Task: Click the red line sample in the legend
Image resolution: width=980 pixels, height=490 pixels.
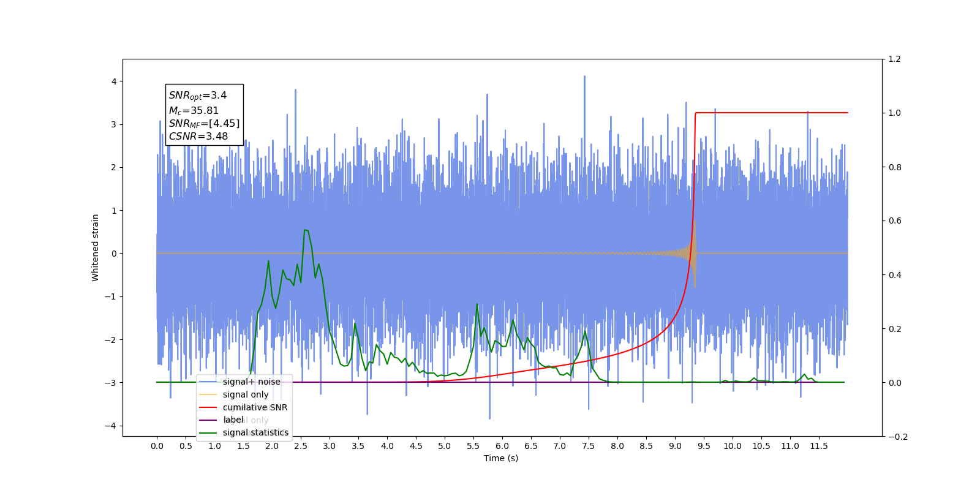Action: [208, 407]
